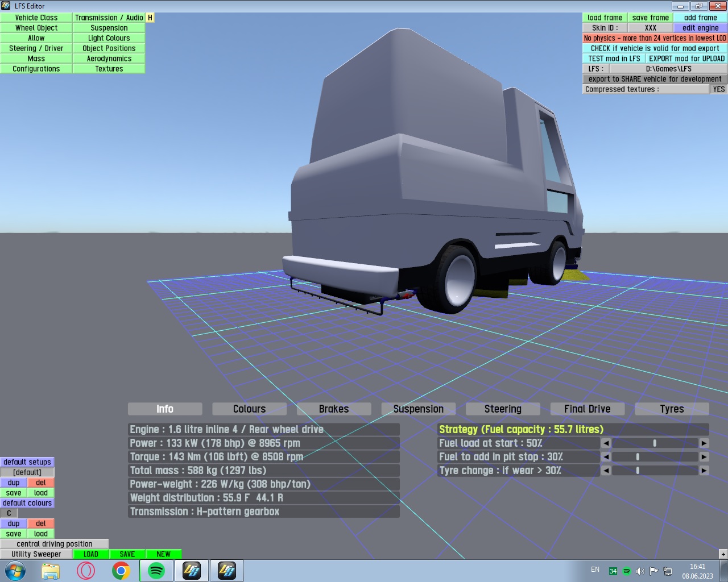
Task: Toggle the H button beside Transmission / Audio
Action: [150, 18]
